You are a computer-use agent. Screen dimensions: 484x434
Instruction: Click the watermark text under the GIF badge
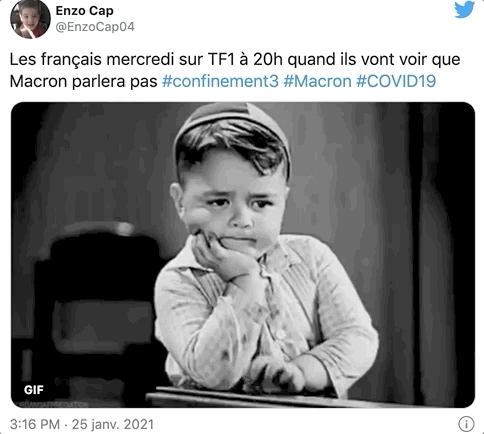coord(52,404)
